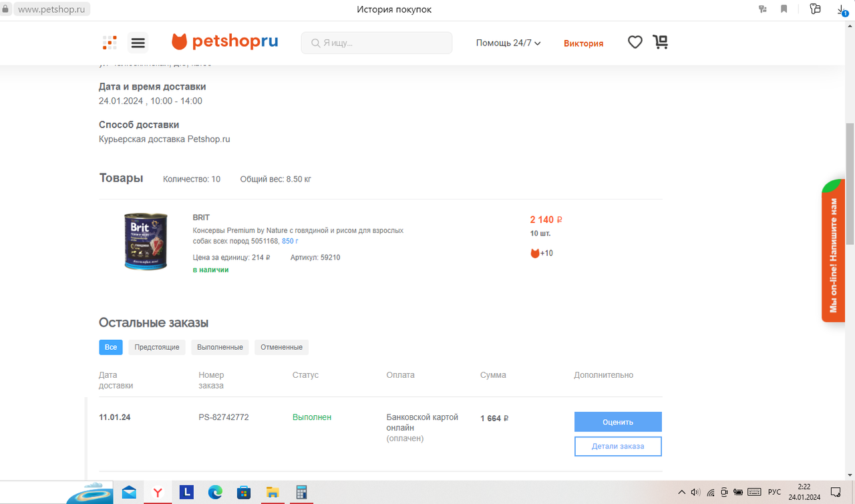Click the BRIT brand name link

coord(201,218)
